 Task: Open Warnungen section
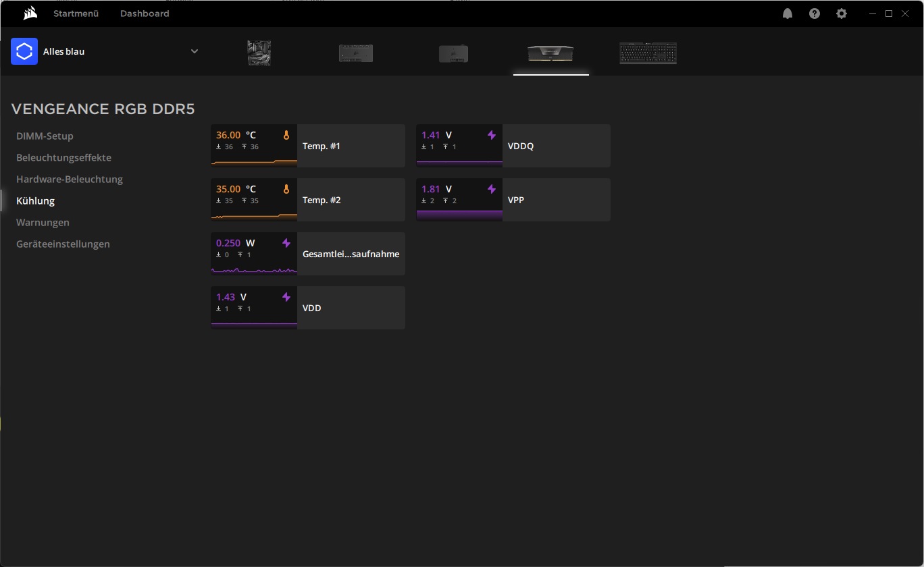(43, 222)
